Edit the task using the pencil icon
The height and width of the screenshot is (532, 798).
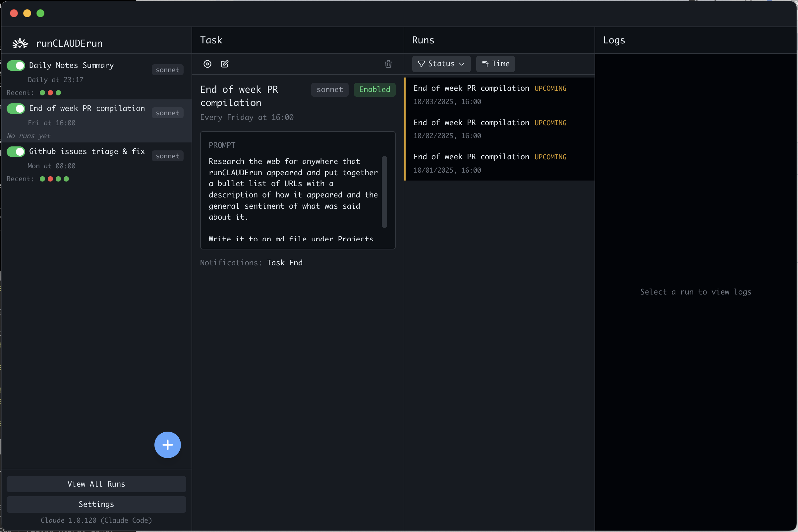pyautogui.click(x=224, y=64)
